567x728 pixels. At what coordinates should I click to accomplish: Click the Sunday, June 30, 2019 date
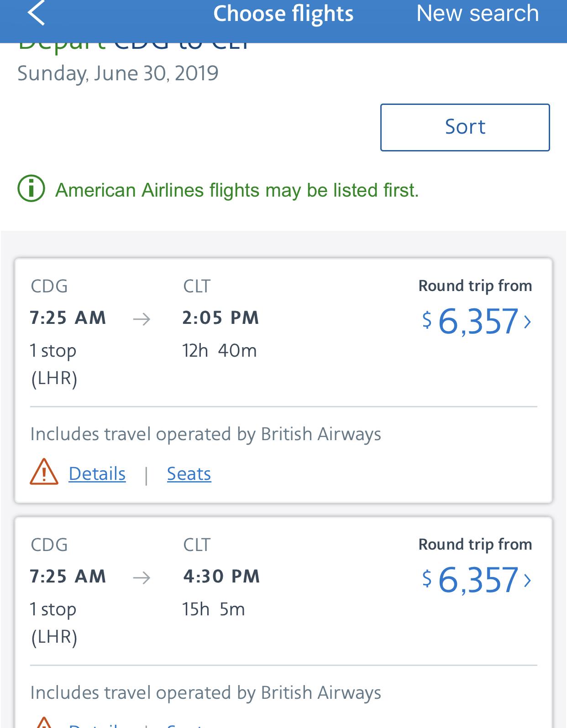click(118, 73)
